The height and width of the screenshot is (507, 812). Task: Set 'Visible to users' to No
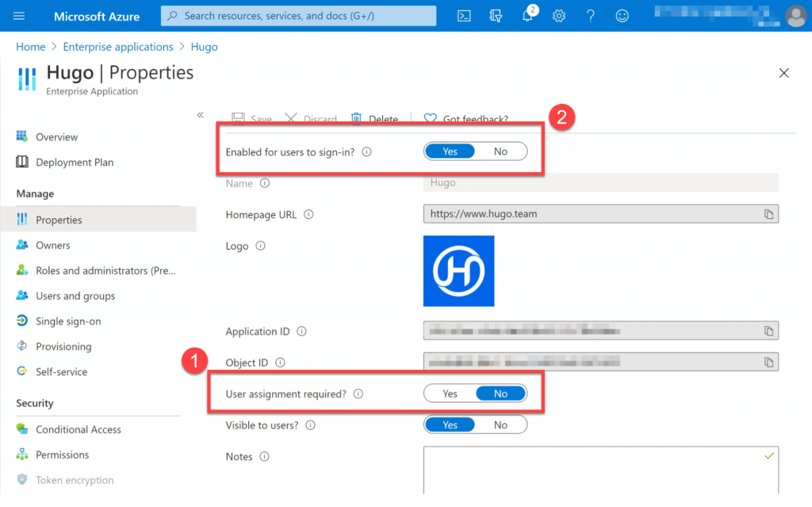(x=501, y=424)
